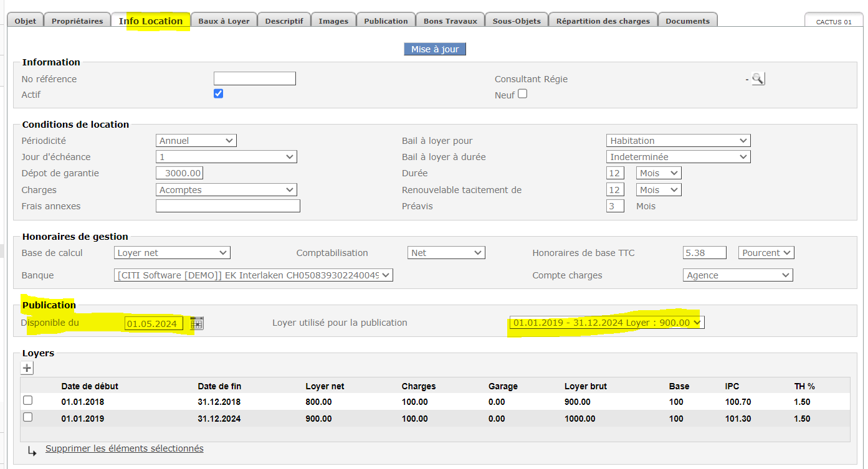This screenshot has width=868, height=469.
Task: Open the Périodicité dropdown set to Annuel
Action: point(196,141)
